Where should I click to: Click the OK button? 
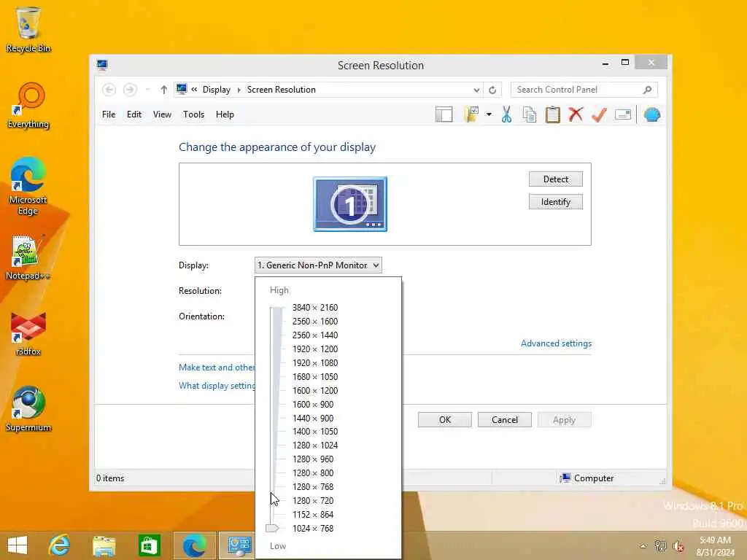(x=445, y=419)
